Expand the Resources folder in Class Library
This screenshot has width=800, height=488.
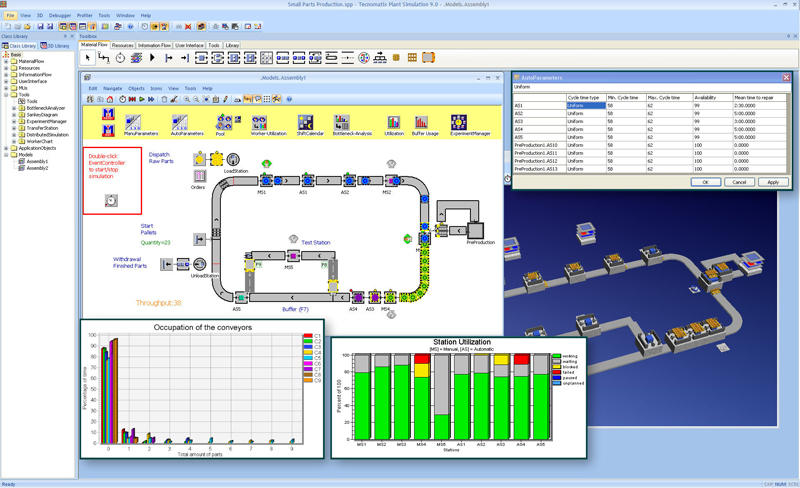click(x=6, y=68)
